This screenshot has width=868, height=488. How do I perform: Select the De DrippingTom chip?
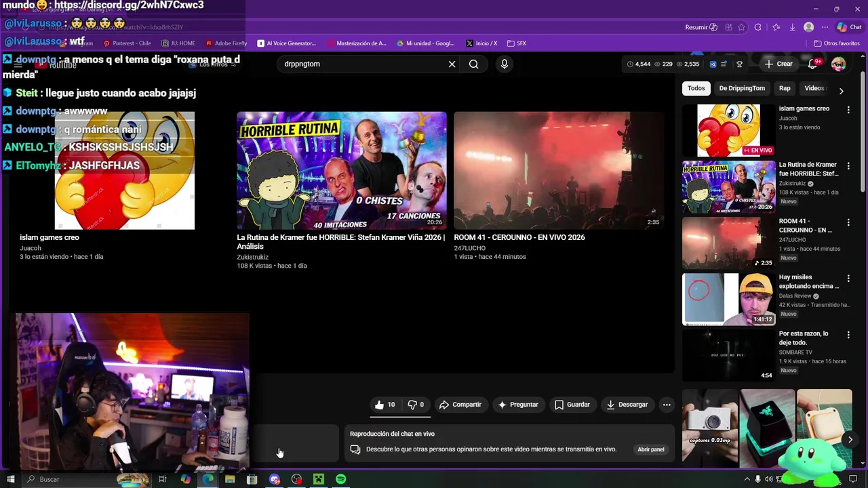point(742,88)
